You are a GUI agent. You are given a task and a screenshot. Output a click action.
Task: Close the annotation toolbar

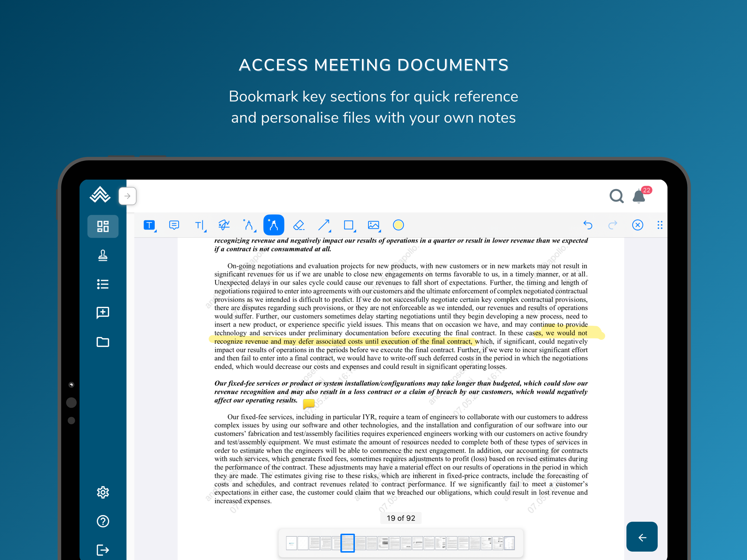click(638, 225)
